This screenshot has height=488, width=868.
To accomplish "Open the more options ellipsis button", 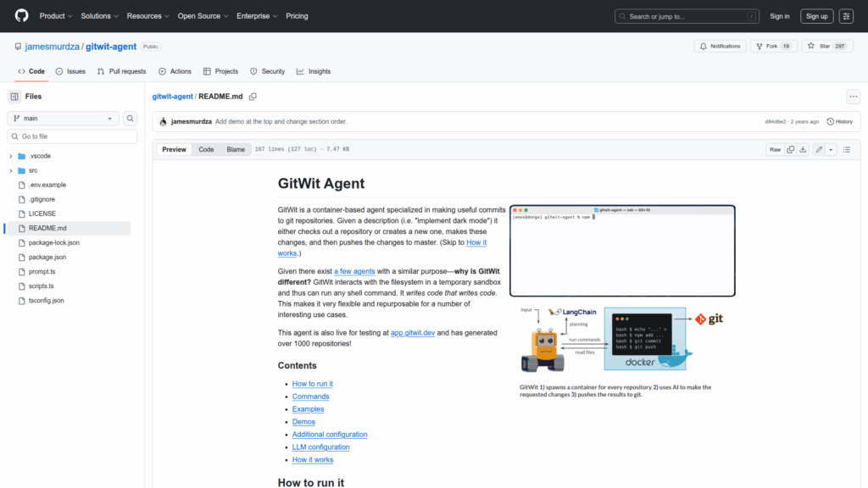I will tap(854, 97).
